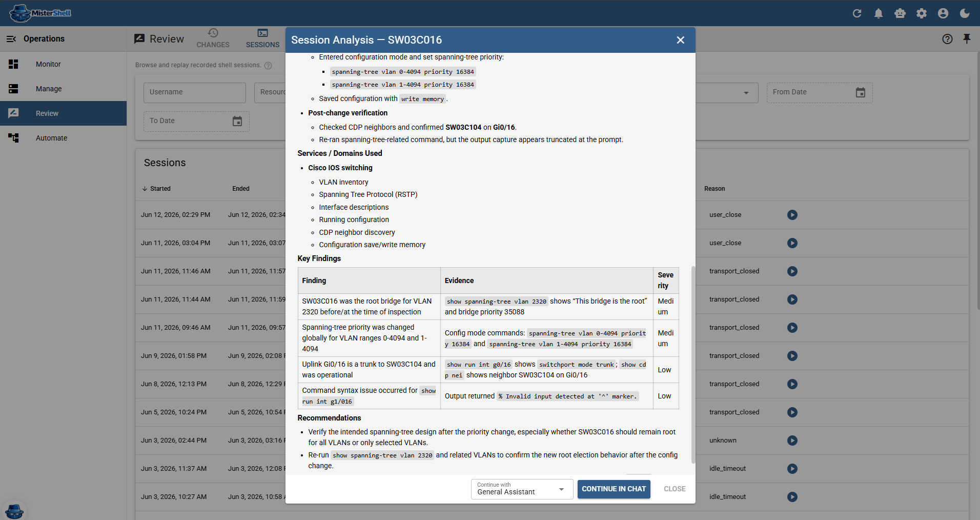Open the notifications bell

pyautogui.click(x=879, y=13)
